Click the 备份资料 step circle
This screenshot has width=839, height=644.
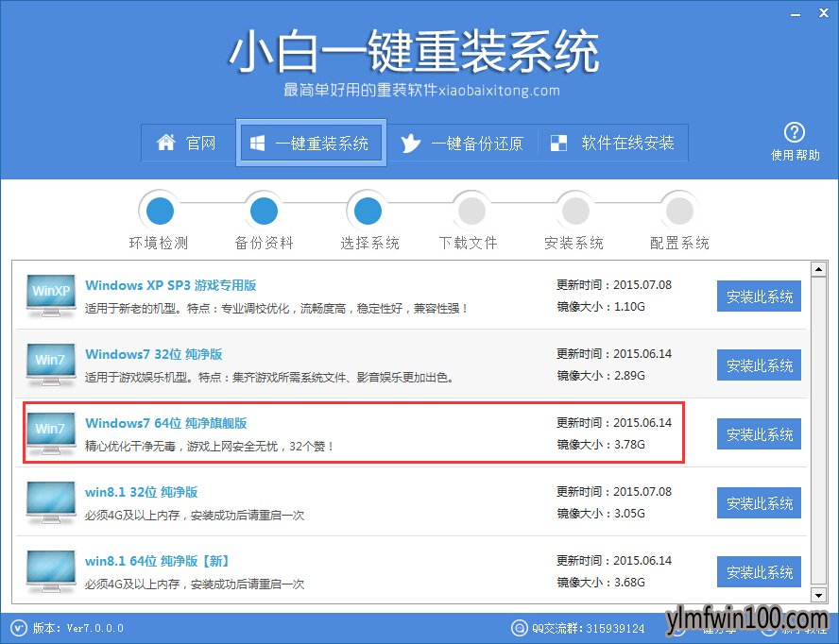(x=264, y=211)
